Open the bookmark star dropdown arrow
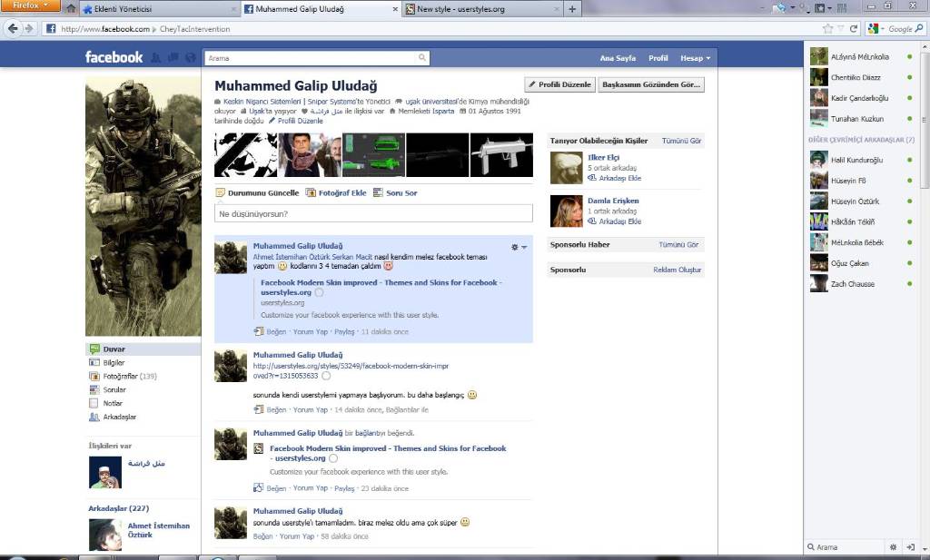The height and width of the screenshot is (560, 930). pos(840,28)
